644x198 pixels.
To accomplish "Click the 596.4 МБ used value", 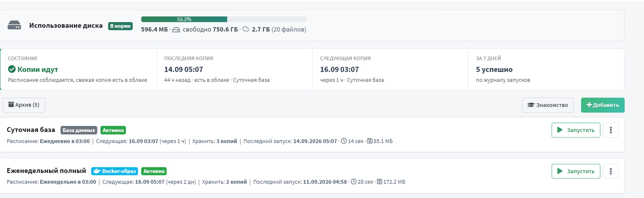I will [155, 29].
